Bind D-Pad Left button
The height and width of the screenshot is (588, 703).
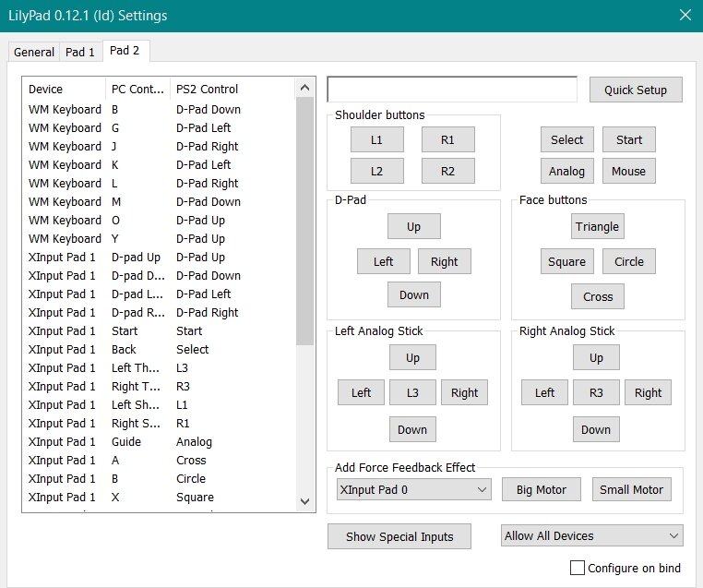(x=384, y=261)
